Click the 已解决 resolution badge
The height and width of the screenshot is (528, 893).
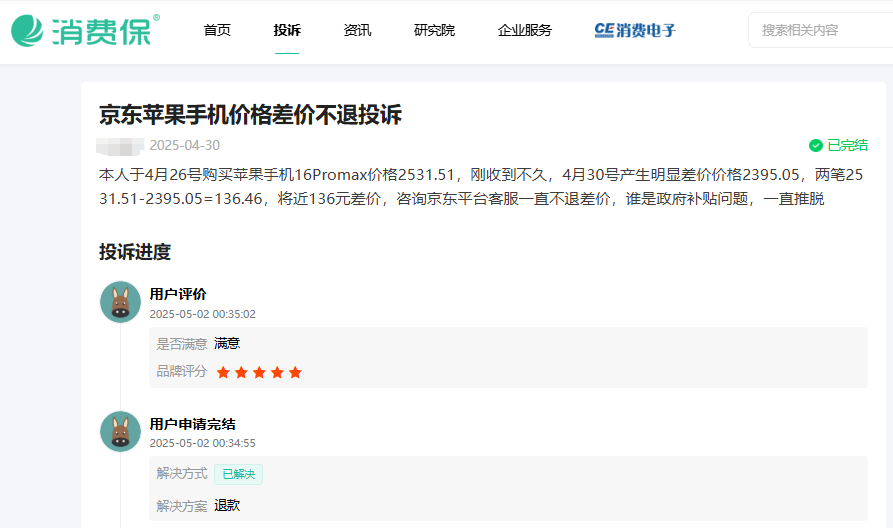pyautogui.click(x=238, y=474)
